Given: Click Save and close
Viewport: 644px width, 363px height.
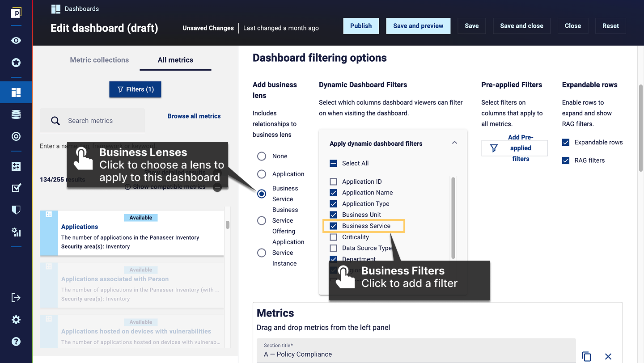Looking at the screenshot, I should click(x=521, y=26).
